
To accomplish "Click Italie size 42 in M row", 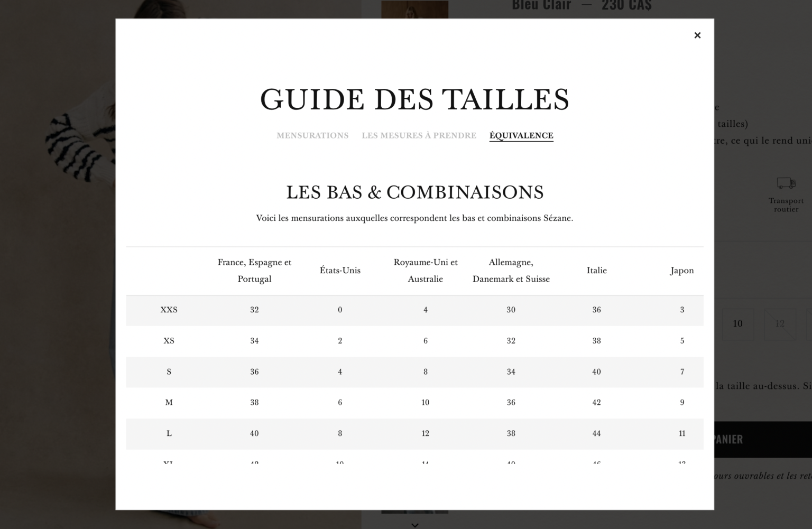I will pyautogui.click(x=597, y=403).
